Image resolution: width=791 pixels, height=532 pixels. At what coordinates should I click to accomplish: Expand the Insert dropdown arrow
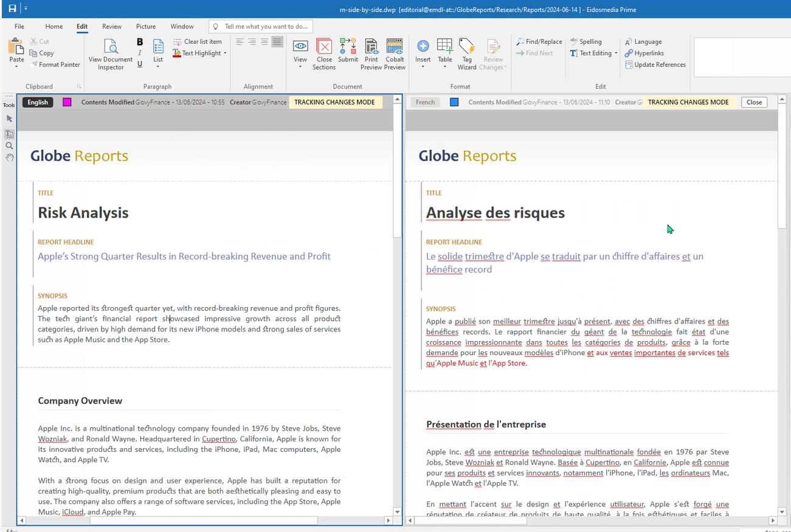423,67
